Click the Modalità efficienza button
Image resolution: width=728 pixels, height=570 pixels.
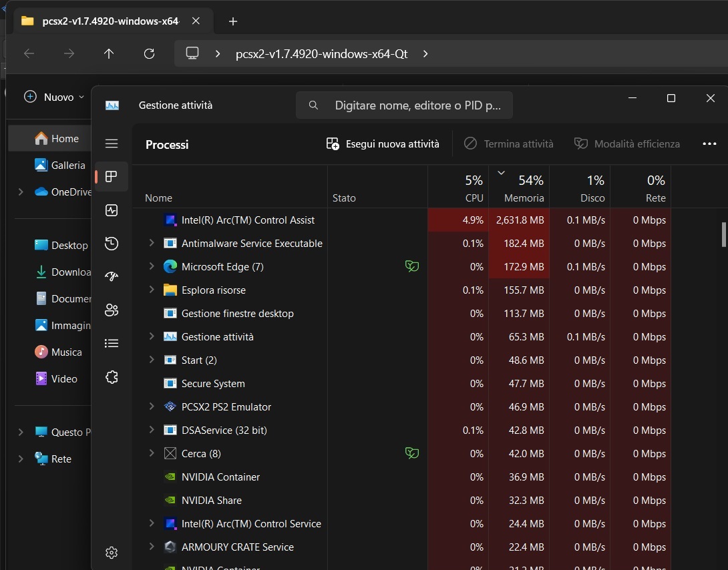(x=627, y=144)
